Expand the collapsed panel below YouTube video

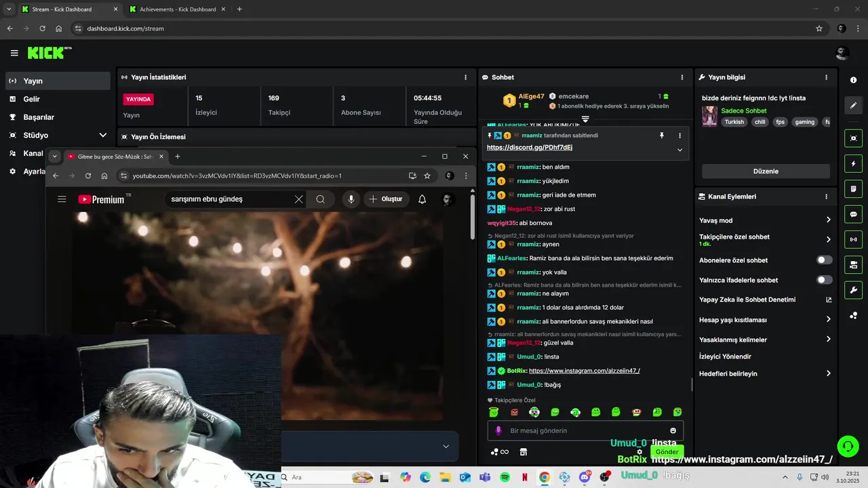click(446, 446)
